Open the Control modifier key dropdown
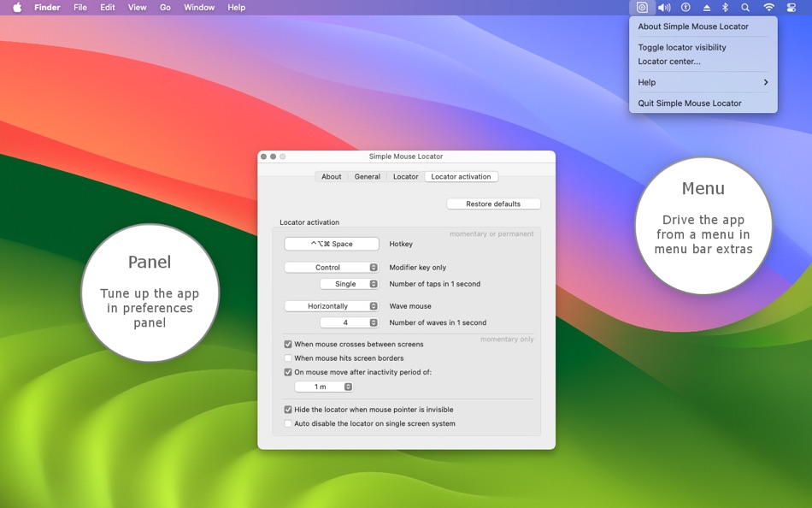Image resolution: width=812 pixels, height=508 pixels. 332,268
